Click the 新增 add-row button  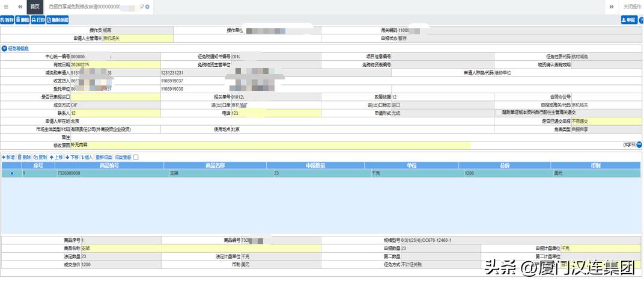pyautogui.click(x=8, y=157)
